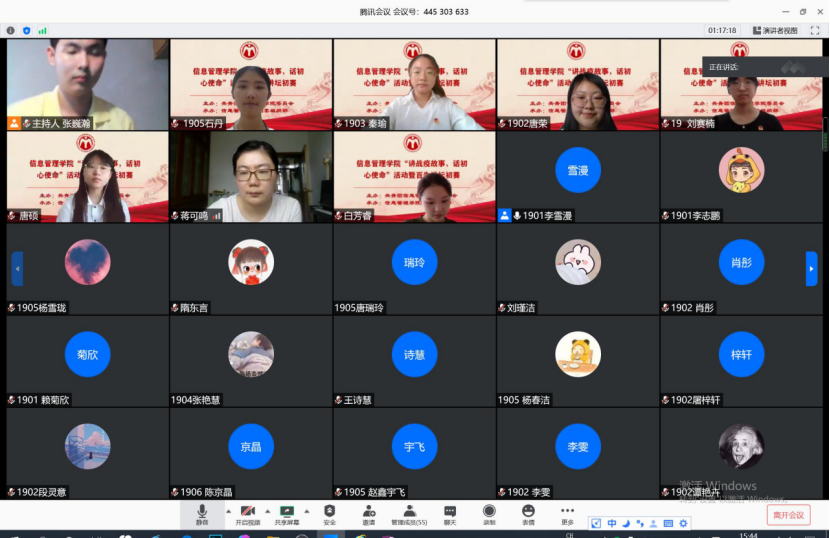The width and height of the screenshot is (830, 538).
Task: Start screen sharing with 共享屏幕
Action: (x=287, y=513)
